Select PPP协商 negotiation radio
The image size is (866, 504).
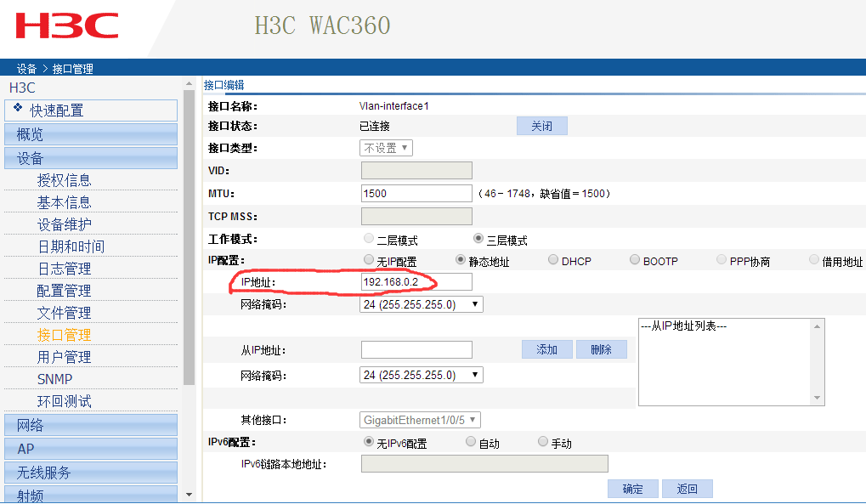point(722,259)
